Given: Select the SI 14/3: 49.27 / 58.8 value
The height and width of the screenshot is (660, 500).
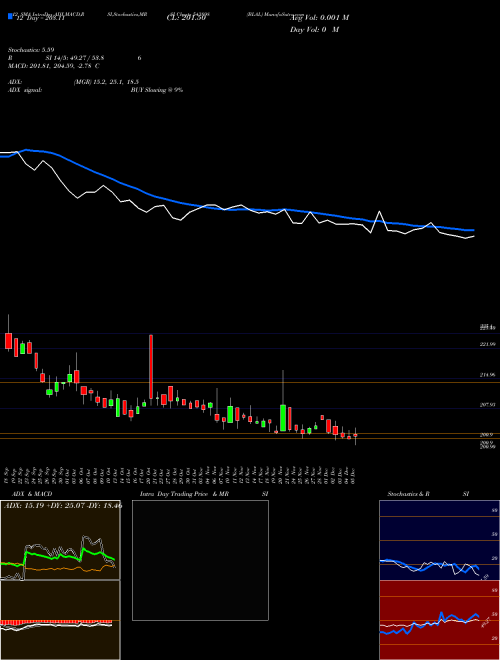Looking at the screenshot, I should pyautogui.click(x=75, y=58).
